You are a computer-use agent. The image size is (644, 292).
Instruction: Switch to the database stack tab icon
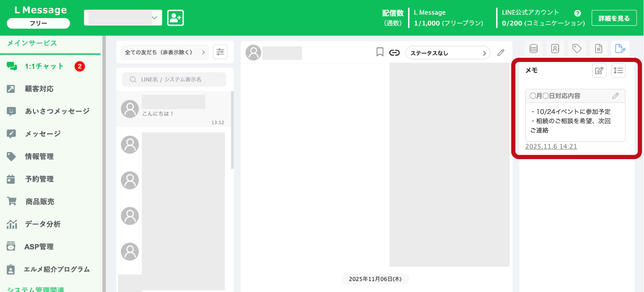(x=534, y=48)
